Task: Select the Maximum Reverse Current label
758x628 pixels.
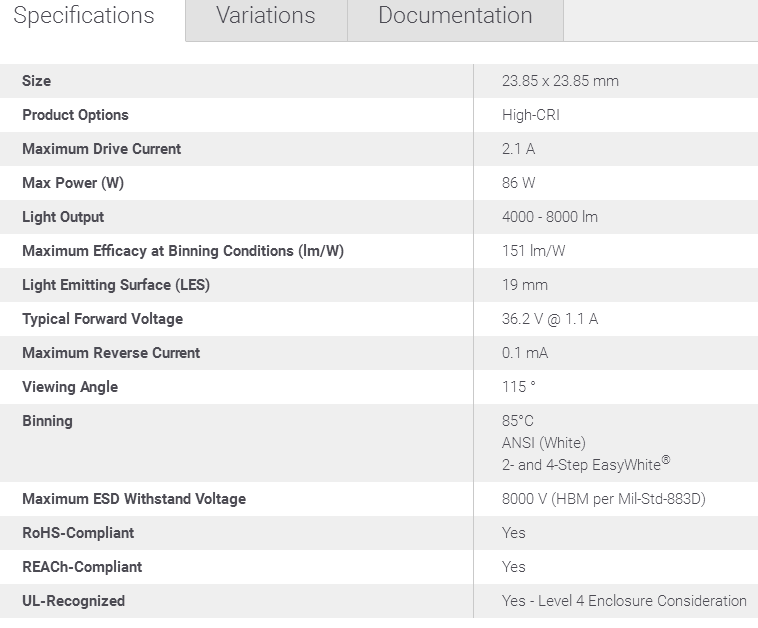Action: tap(111, 353)
